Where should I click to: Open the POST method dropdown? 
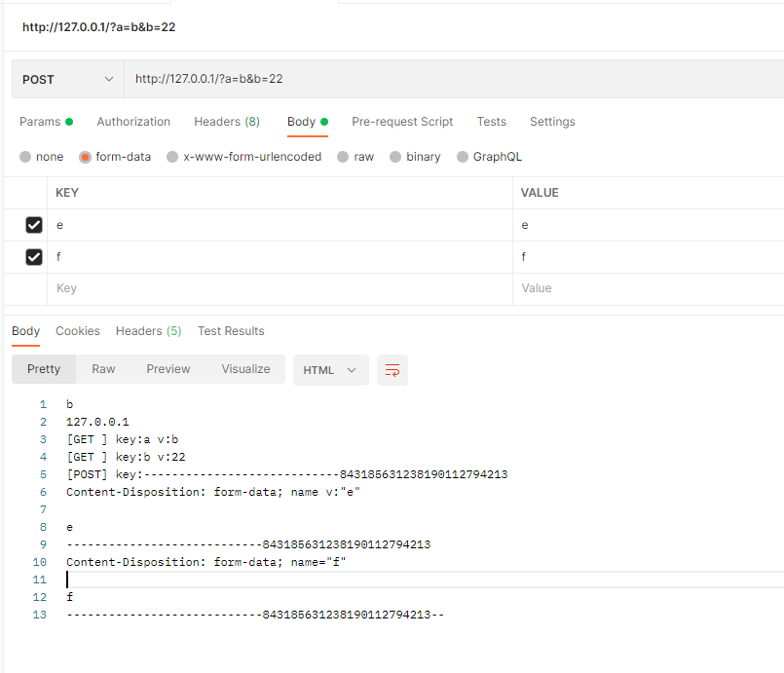pos(68,79)
